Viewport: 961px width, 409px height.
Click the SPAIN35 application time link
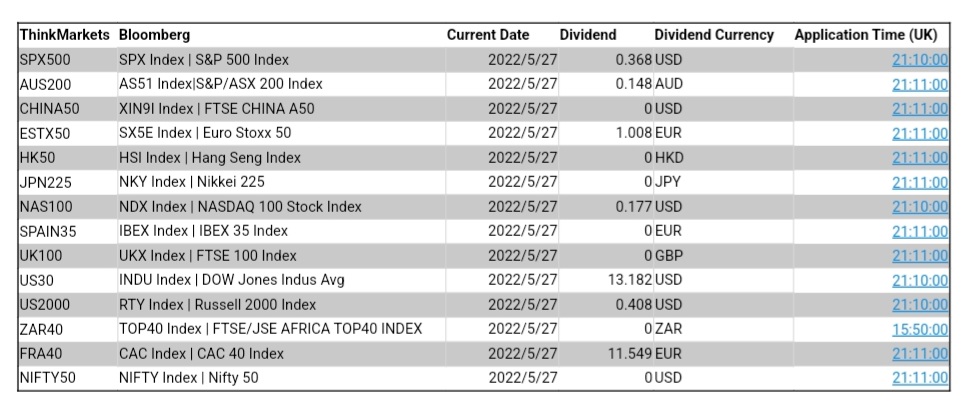pyautogui.click(x=919, y=231)
